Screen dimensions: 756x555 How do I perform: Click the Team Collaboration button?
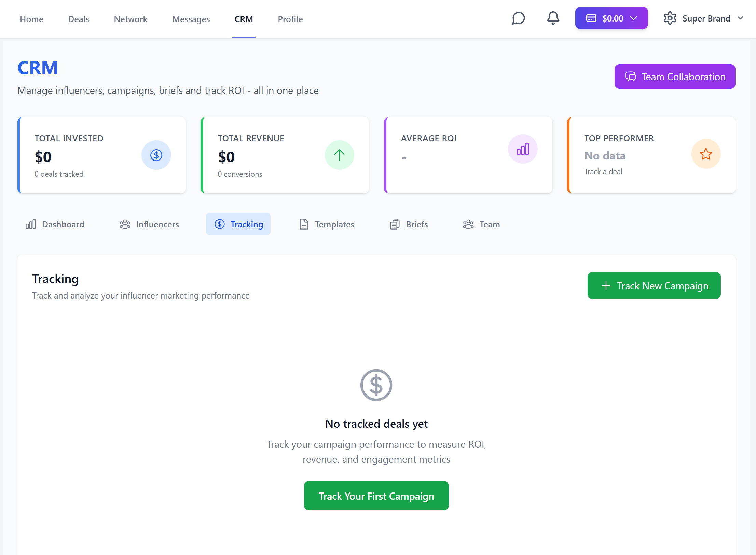coord(675,77)
